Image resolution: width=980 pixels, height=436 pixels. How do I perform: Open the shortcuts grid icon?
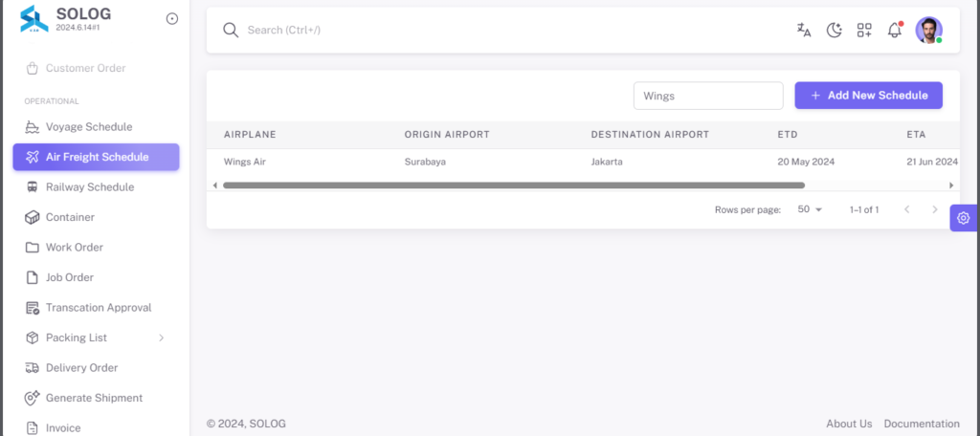[x=864, y=30]
